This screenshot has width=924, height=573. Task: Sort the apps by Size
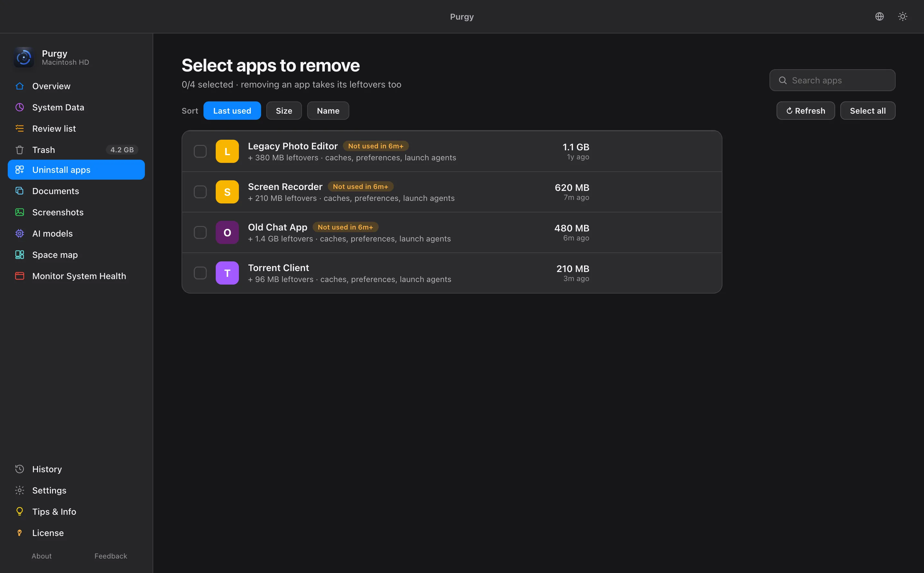coord(284,111)
